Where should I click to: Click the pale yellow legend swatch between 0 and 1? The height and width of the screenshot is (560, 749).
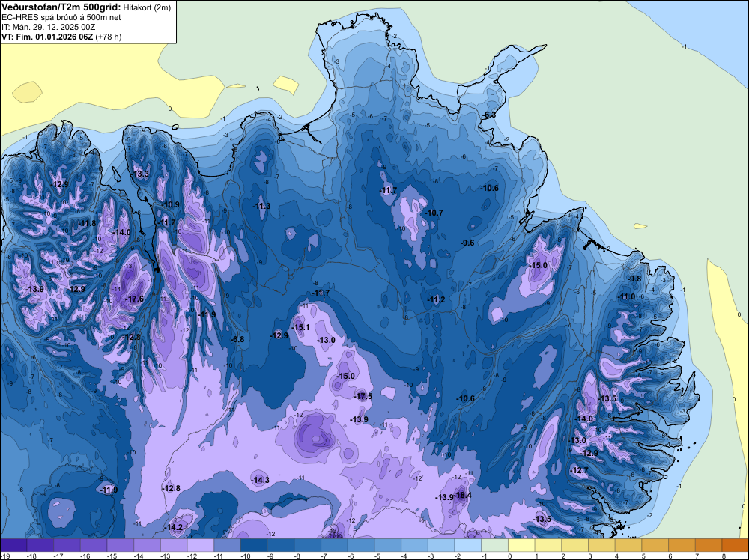click(x=521, y=545)
